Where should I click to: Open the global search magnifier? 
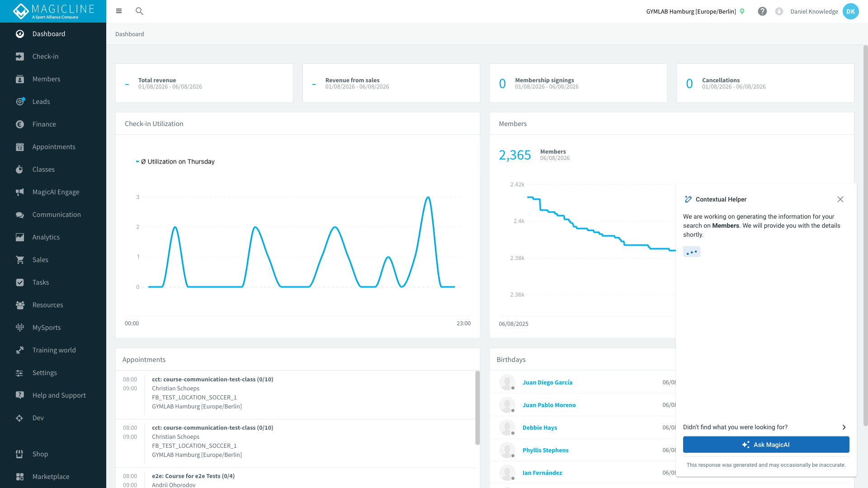(139, 11)
